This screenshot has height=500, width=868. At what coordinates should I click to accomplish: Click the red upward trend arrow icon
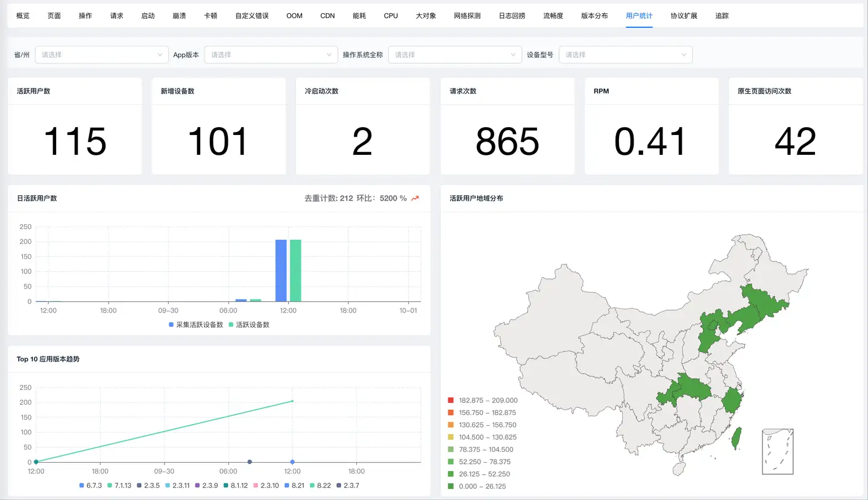click(x=415, y=198)
